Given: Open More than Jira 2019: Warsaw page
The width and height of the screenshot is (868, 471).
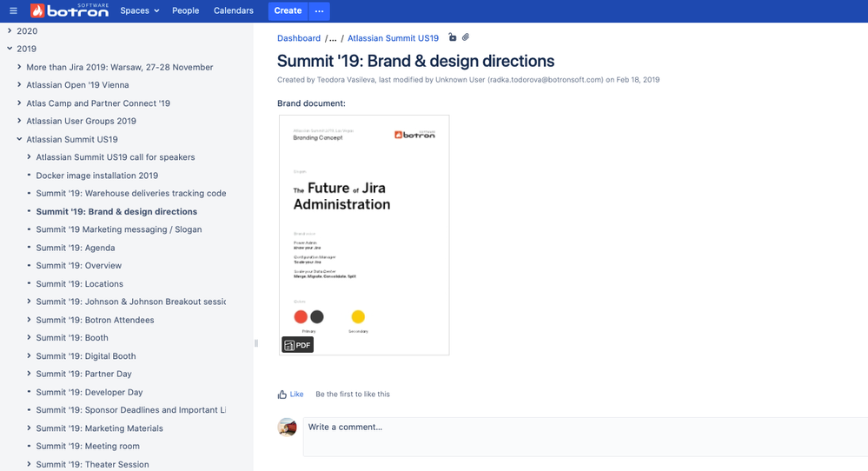Looking at the screenshot, I should click(x=120, y=67).
